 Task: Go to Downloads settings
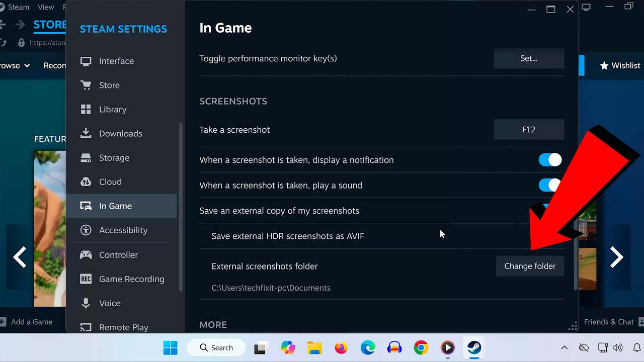point(121,133)
